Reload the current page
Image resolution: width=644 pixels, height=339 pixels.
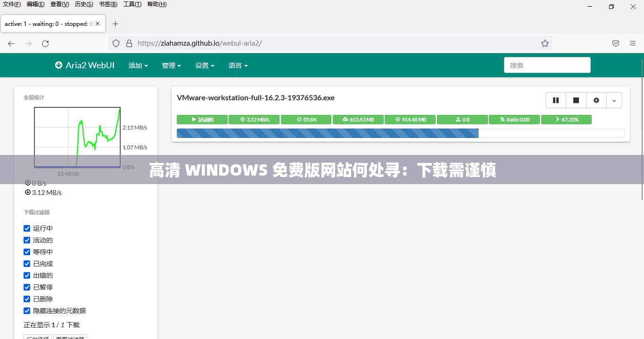tap(45, 43)
